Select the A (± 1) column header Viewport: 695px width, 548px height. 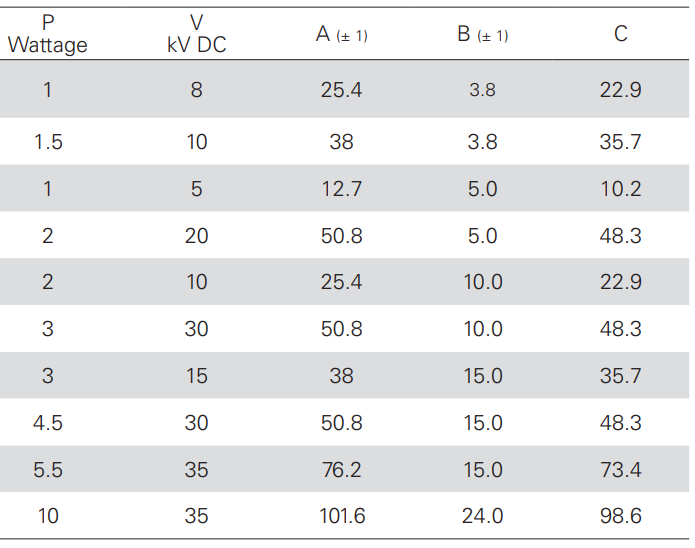click(x=341, y=34)
